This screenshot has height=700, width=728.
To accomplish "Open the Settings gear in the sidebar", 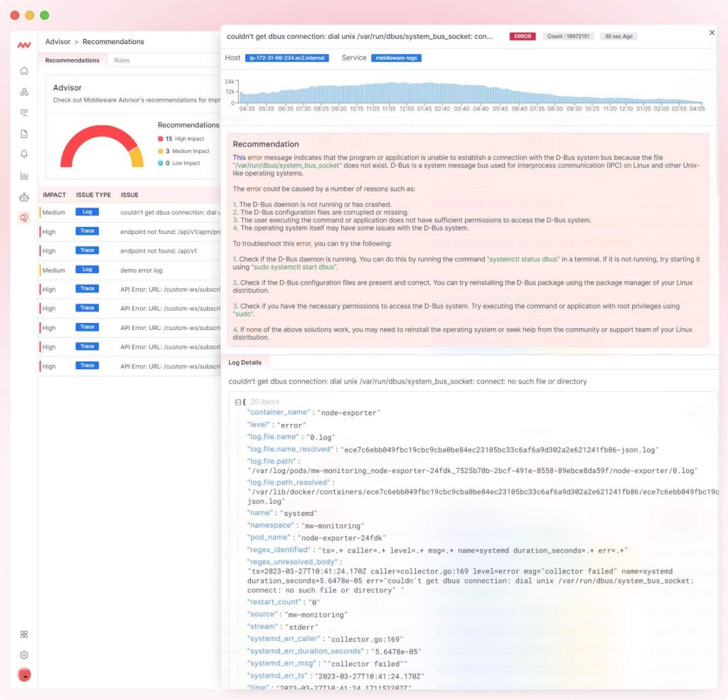I will [x=23, y=654].
